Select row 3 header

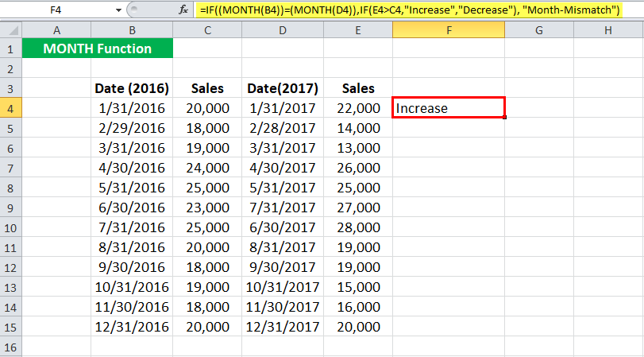[x=10, y=88]
